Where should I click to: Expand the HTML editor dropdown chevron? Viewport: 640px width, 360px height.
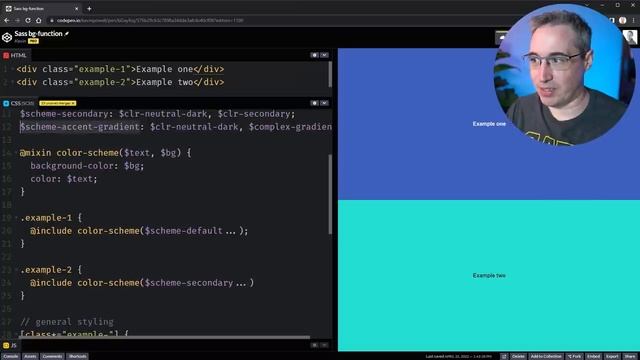tap(324, 55)
